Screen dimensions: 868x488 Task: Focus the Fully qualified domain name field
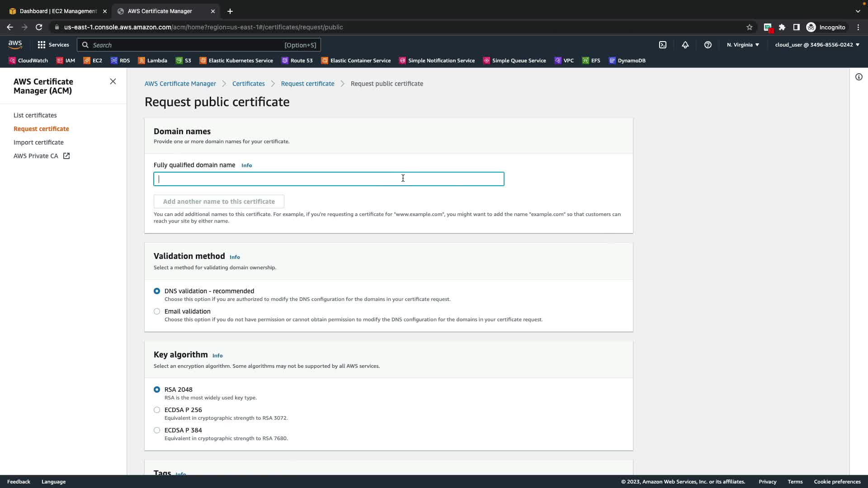(x=329, y=179)
